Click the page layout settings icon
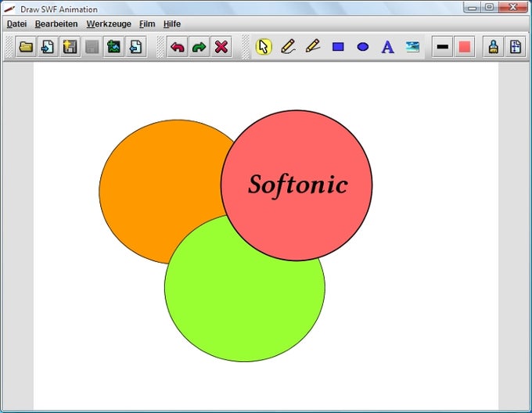 [516, 47]
